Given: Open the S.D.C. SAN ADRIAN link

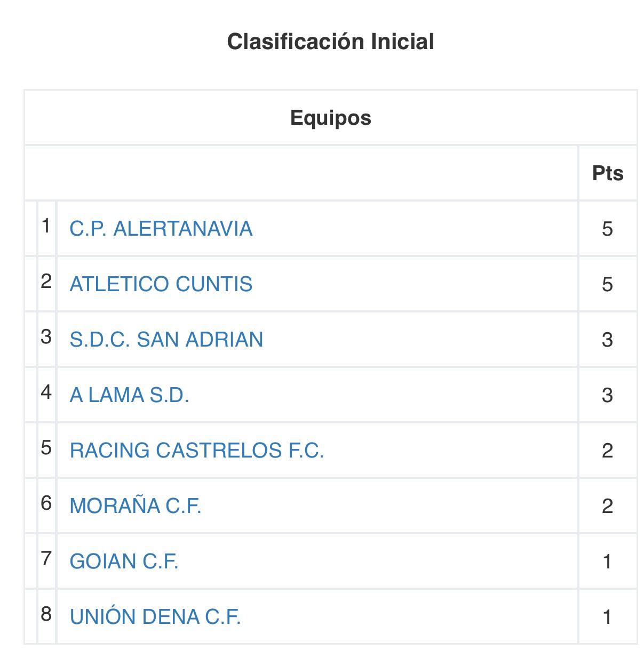Looking at the screenshot, I should tap(166, 340).
